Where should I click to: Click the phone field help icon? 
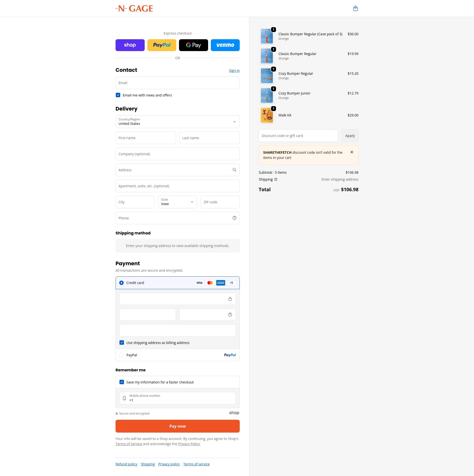[x=234, y=218]
